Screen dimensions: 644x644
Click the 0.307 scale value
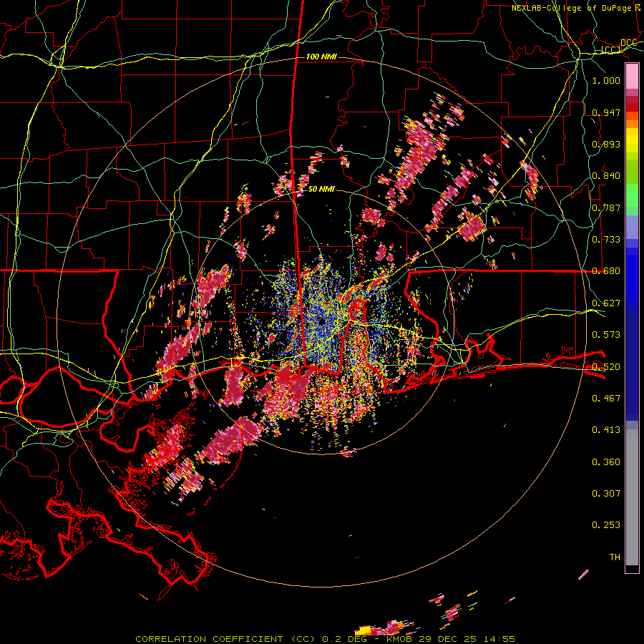pyautogui.click(x=606, y=493)
